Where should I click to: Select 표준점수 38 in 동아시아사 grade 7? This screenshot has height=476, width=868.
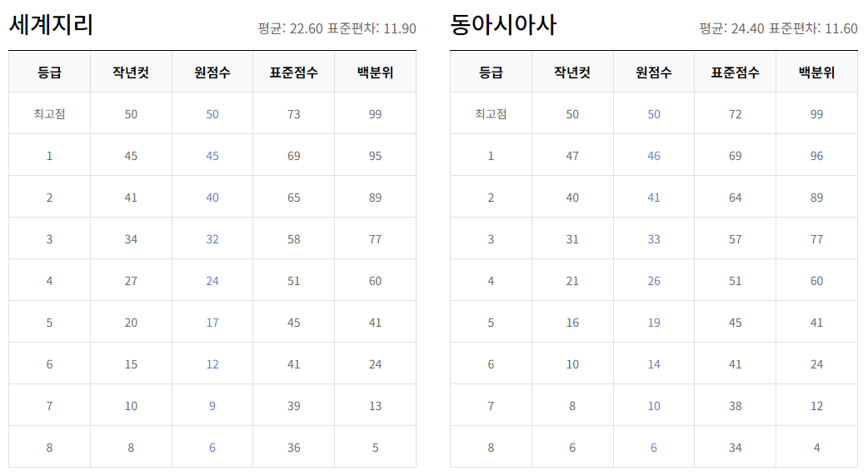(736, 406)
